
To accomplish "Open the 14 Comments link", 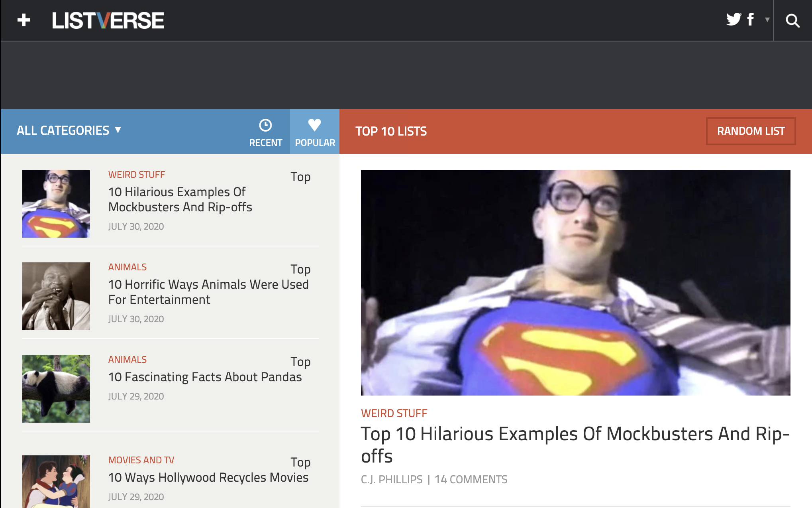I will coord(471,479).
